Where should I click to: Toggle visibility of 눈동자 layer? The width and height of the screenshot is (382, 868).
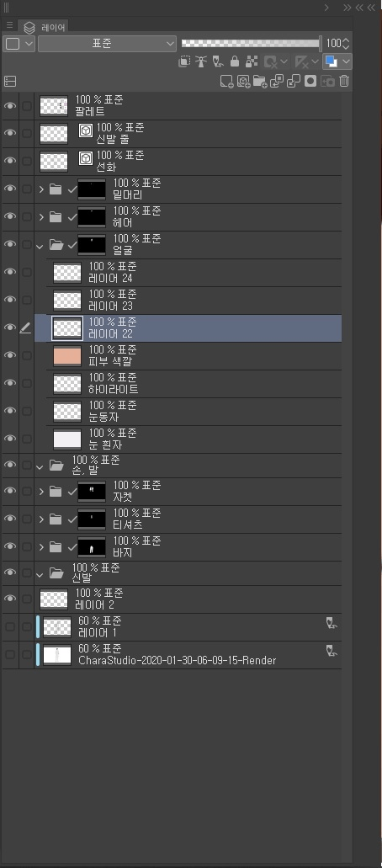pyautogui.click(x=10, y=410)
